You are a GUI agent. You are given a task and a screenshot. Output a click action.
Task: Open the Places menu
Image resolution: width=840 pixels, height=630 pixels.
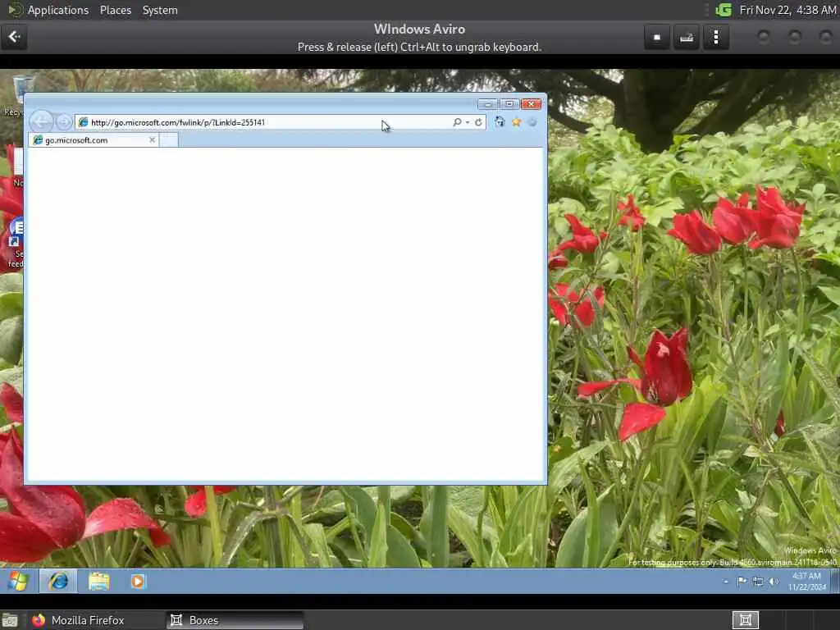coord(116,10)
